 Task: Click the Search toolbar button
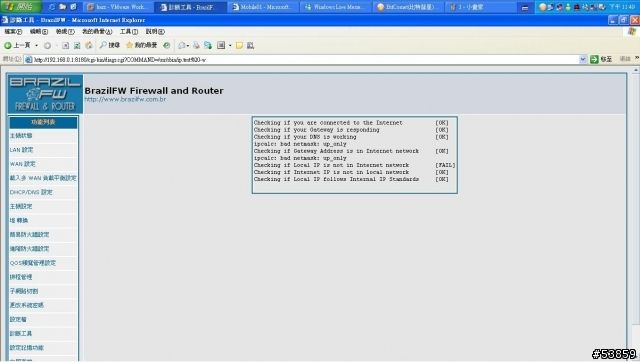click(110, 45)
